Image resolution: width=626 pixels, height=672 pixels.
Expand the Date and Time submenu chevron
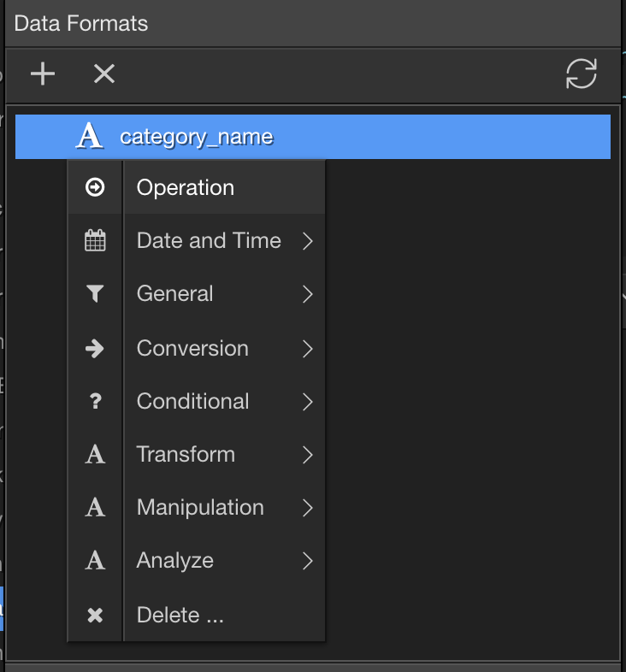point(308,242)
